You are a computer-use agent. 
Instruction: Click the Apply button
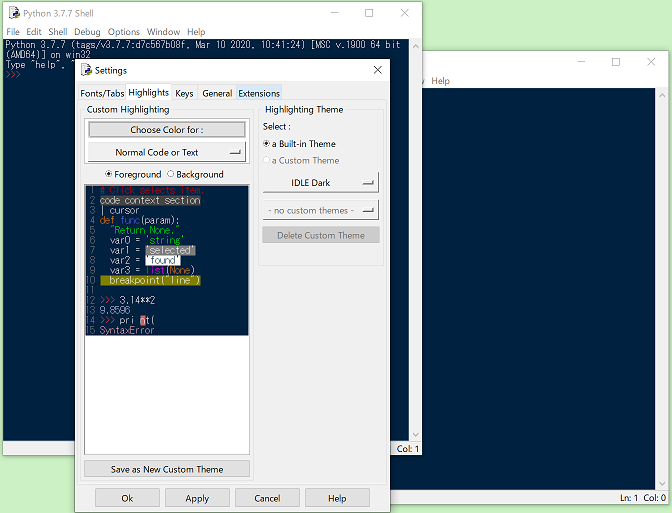[197, 498]
